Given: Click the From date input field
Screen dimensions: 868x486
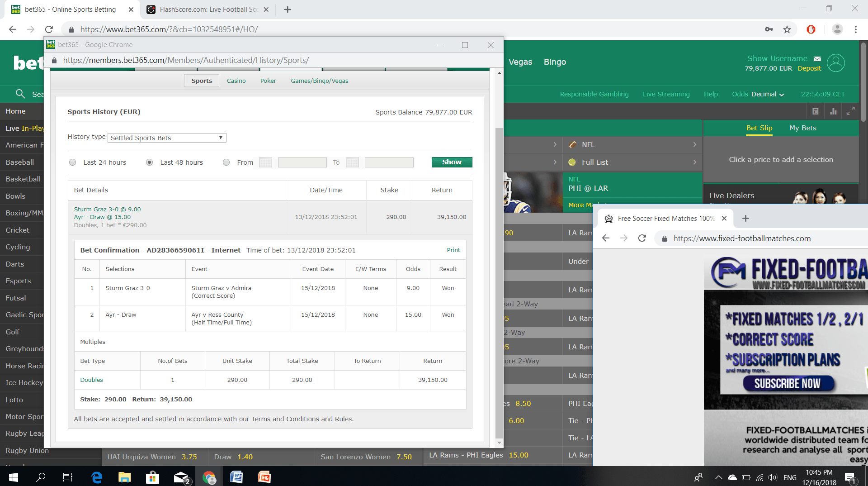Looking at the screenshot, I should pyautogui.click(x=302, y=162).
